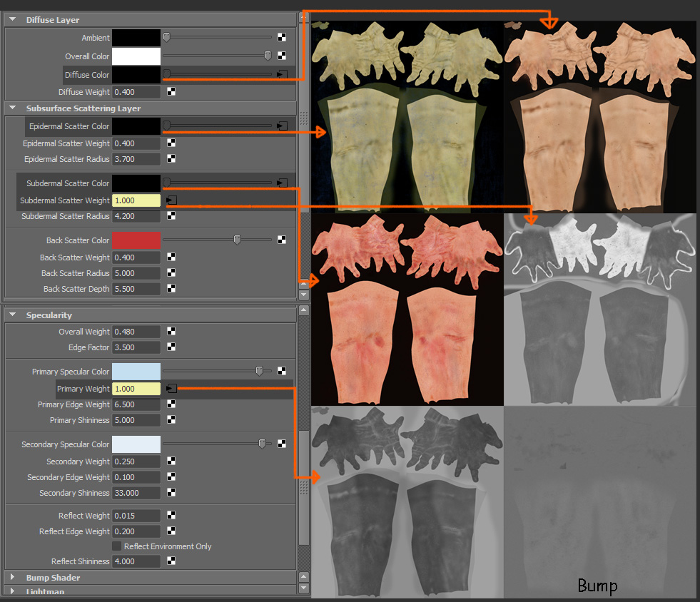Open the Diffuse Color texture connection icon
Screen dimensions: 700x602
click(x=282, y=74)
